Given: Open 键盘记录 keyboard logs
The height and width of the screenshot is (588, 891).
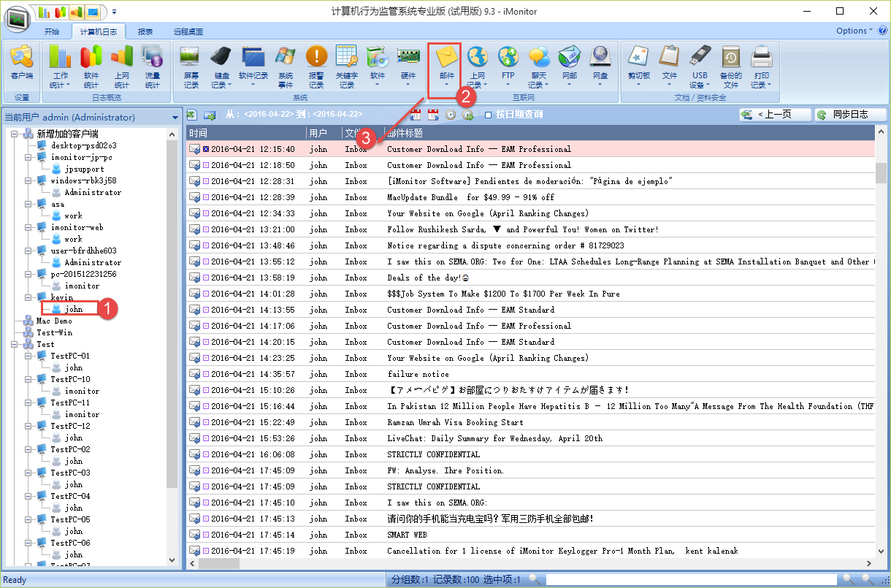Looking at the screenshot, I should (x=221, y=66).
